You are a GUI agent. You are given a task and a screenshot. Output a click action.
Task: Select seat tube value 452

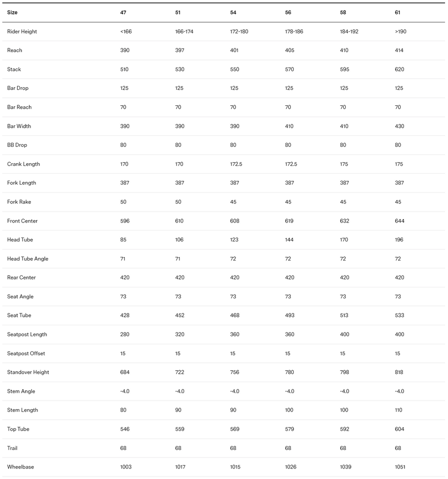point(180,315)
